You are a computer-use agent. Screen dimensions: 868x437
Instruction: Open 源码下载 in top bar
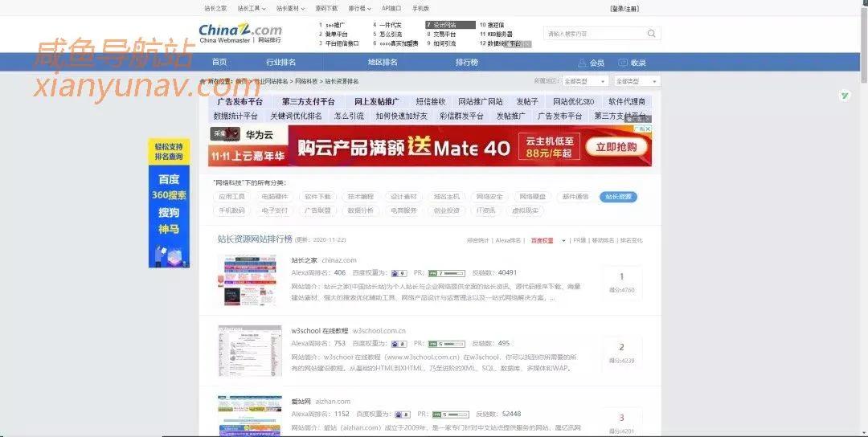326,9
